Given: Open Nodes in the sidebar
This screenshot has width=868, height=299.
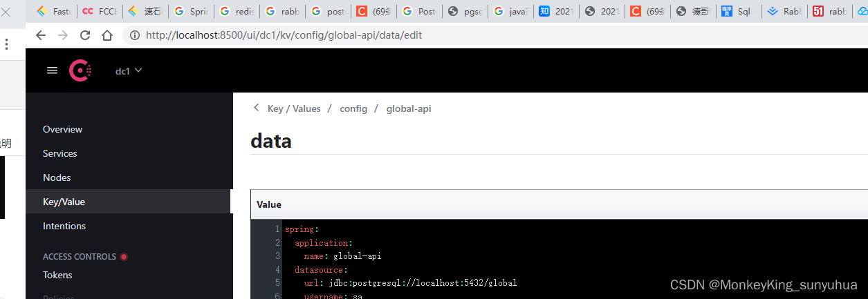Looking at the screenshot, I should [57, 177].
